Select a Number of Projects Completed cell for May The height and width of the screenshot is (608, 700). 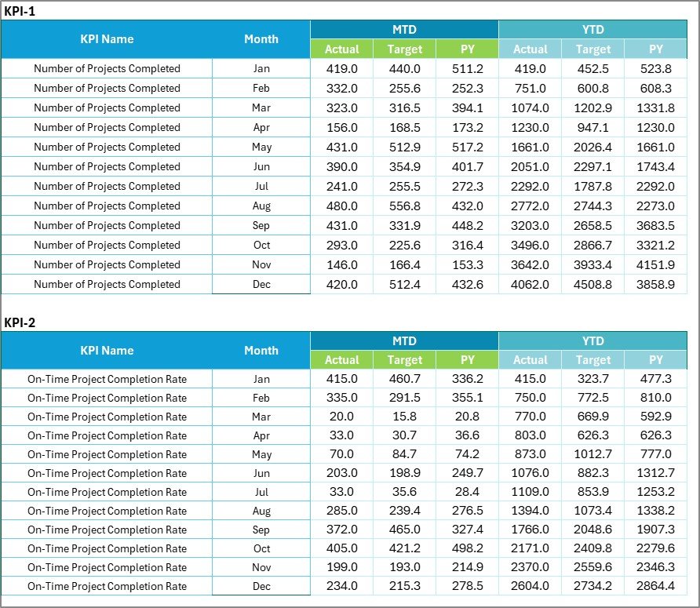(107, 147)
